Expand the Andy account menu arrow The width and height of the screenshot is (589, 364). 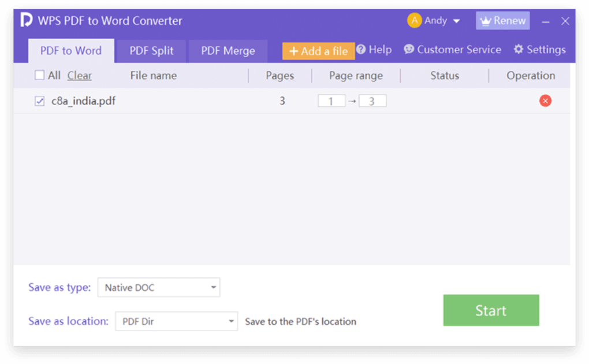point(456,21)
